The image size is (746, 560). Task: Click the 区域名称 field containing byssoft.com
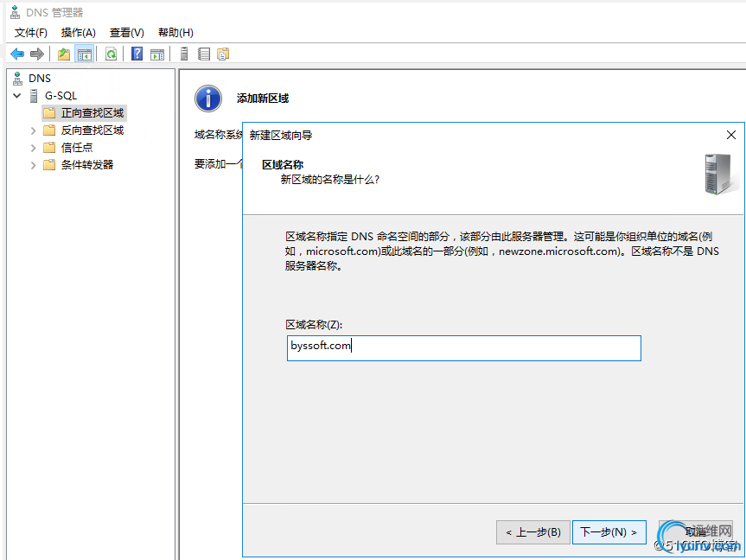(x=464, y=348)
